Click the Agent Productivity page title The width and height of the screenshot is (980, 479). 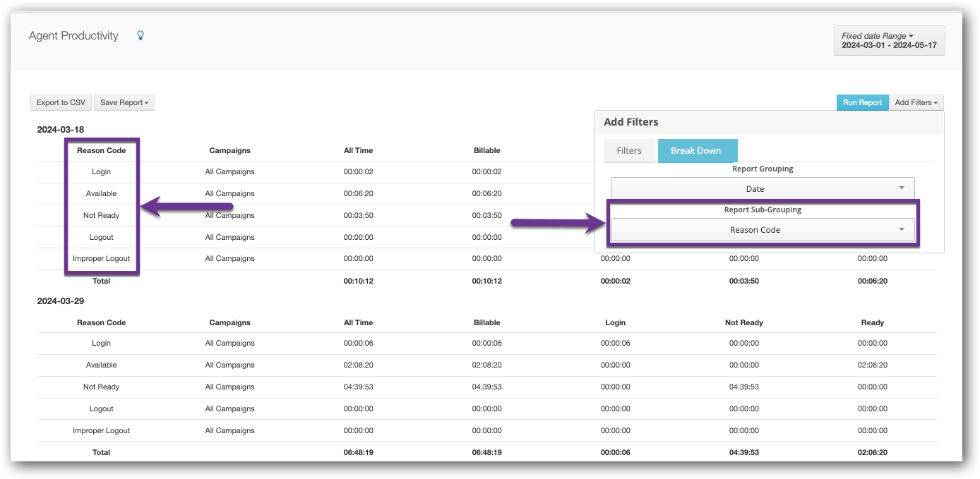pyautogui.click(x=73, y=36)
